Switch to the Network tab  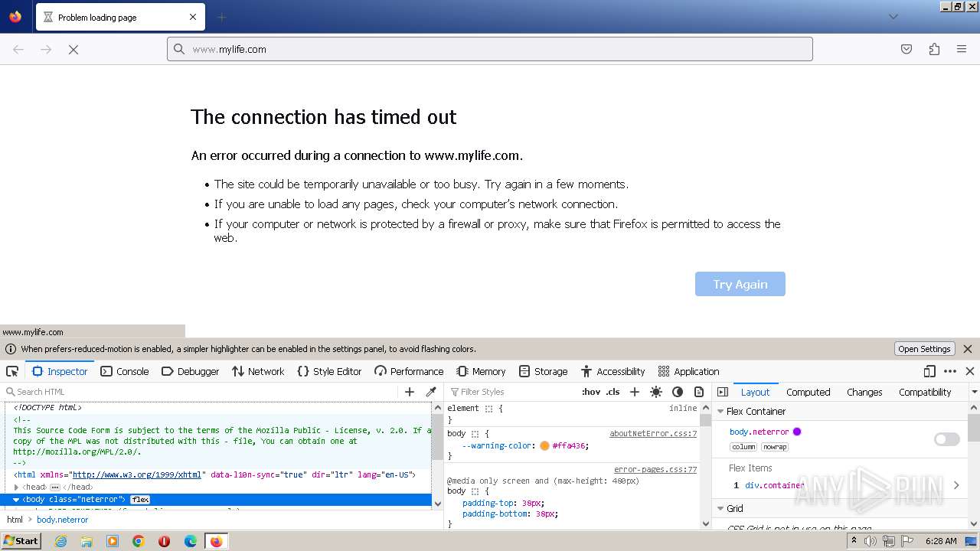[x=258, y=371]
